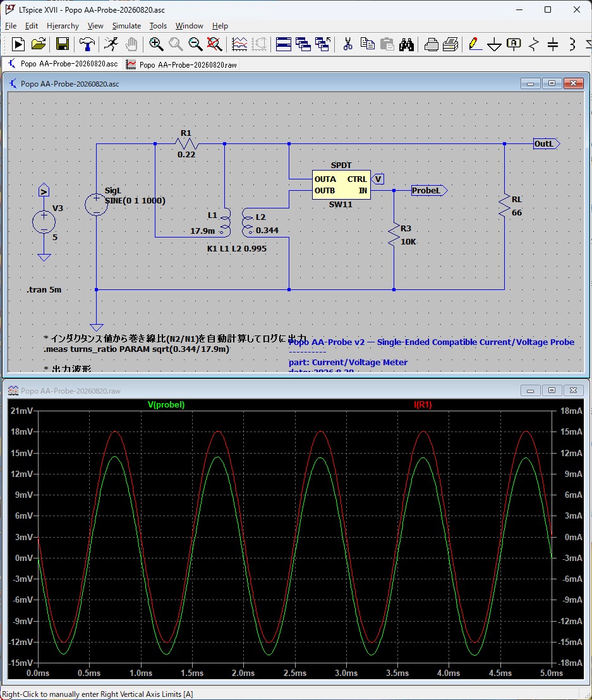Screen dimensions: 592x700
Task: Switch to the Popo AA-Probe-20260820.asc tab
Action: coord(63,64)
